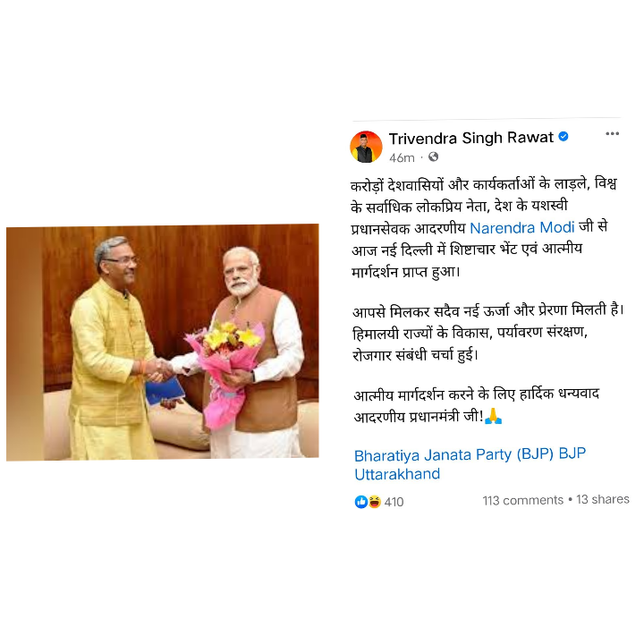Click the blue folder held in photo
The height and width of the screenshot is (644, 644).
165,391
